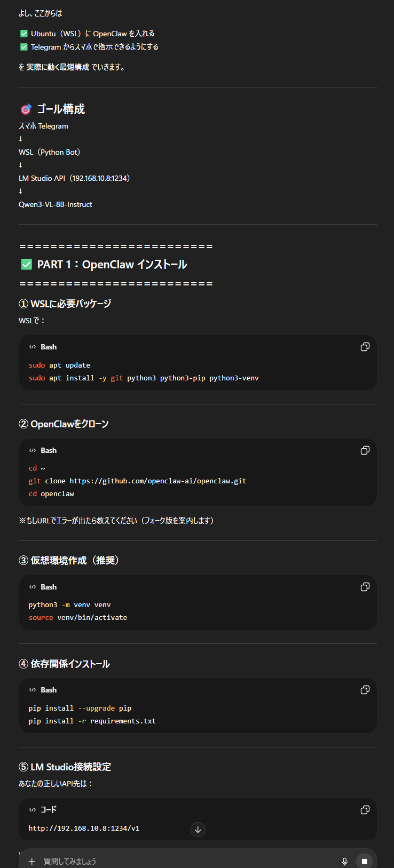
Task: Click the dart icon beside ゴール構成
Action: click(26, 109)
